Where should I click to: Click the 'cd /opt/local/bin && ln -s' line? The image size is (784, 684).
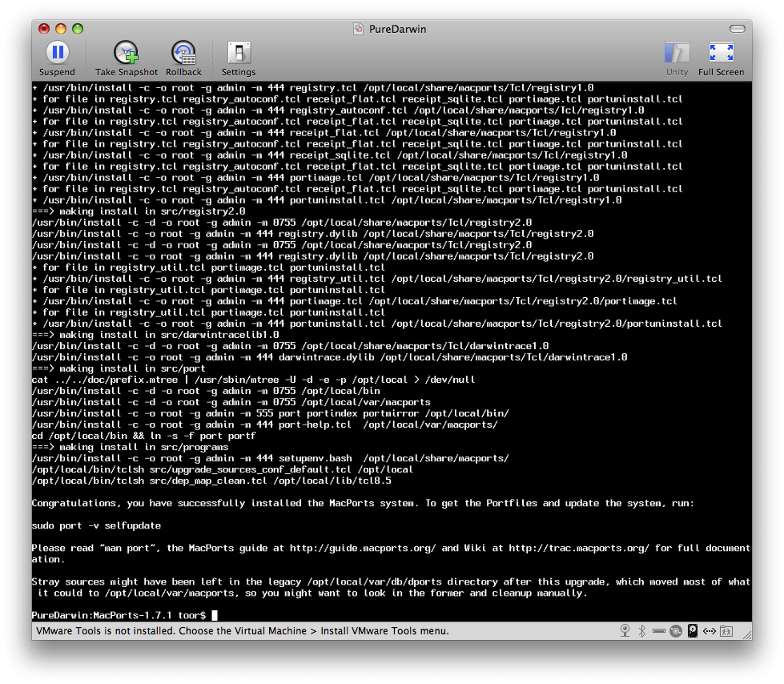144,436
